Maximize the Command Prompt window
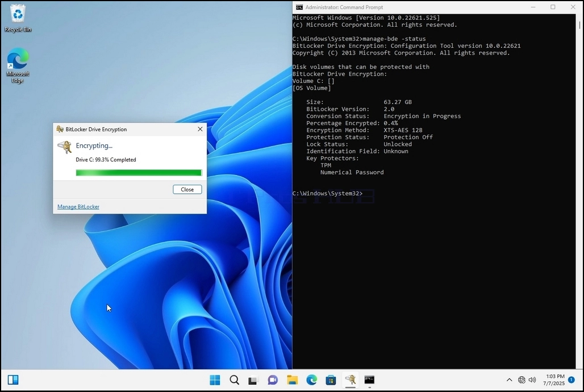This screenshot has width=584, height=392. click(553, 7)
